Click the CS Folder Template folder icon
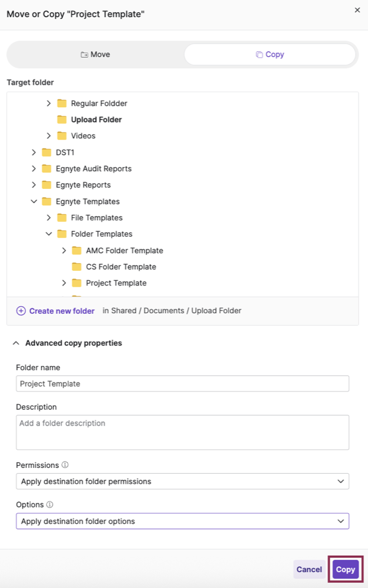The width and height of the screenshot is (368, 588). [76, 267]
